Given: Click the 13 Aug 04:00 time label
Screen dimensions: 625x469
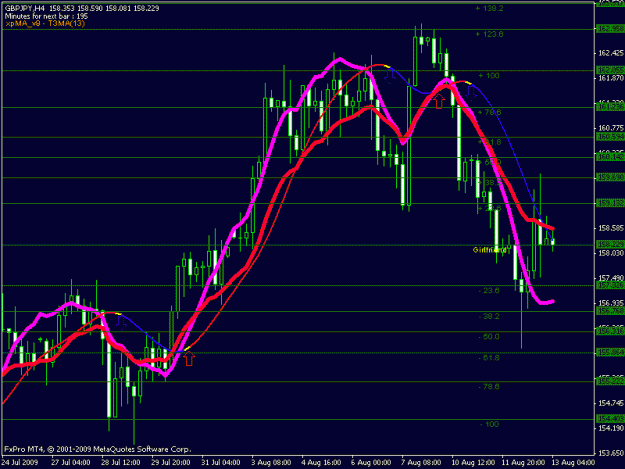Looking at the screenshot, I should (573, 463).
